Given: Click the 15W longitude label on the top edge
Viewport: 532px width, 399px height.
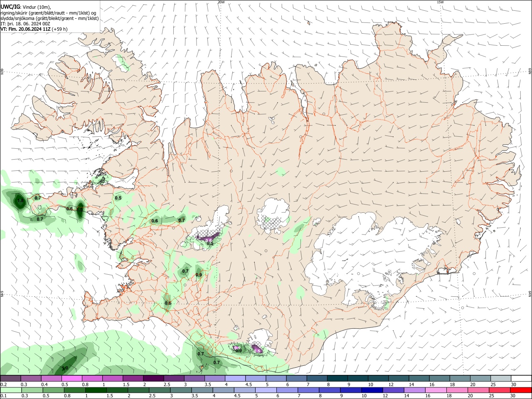Looking at the screenshot, I should click(x=441, y=2).
